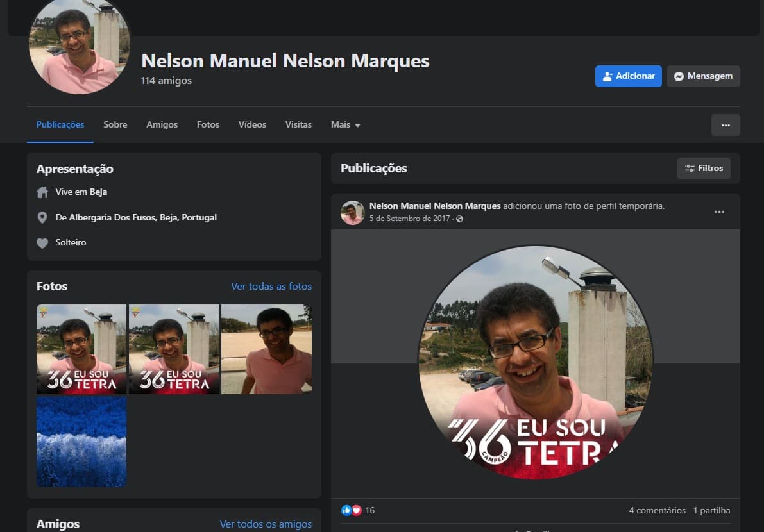The image size is (764, 532).
Task: Click Beja in Vive em line
Action: pos(98,192)
